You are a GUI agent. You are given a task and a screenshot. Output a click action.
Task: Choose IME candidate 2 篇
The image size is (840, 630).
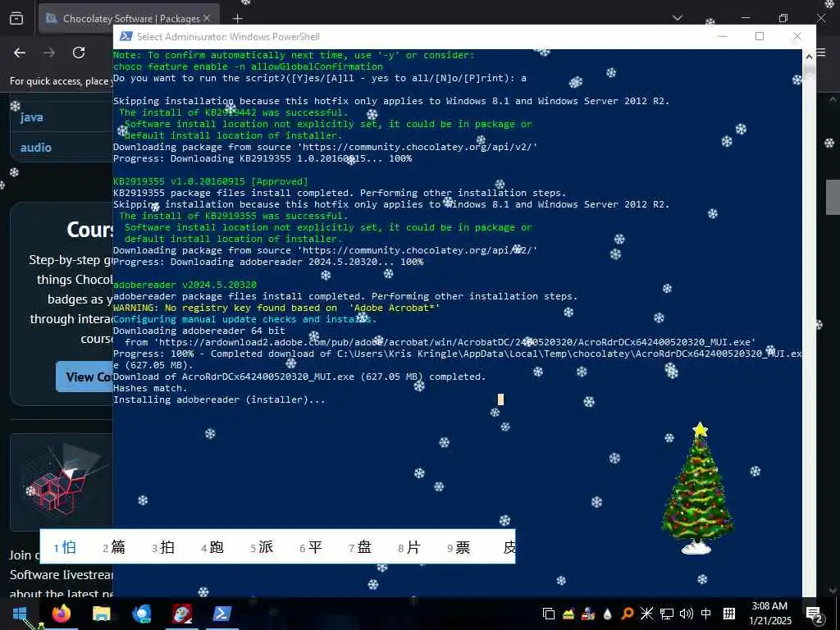(x=113, y=547)
